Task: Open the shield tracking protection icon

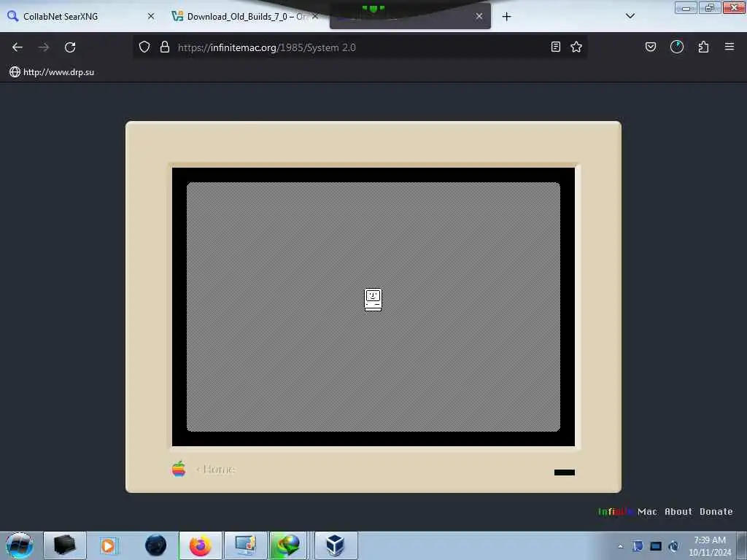Action: (x=144, y=47)
